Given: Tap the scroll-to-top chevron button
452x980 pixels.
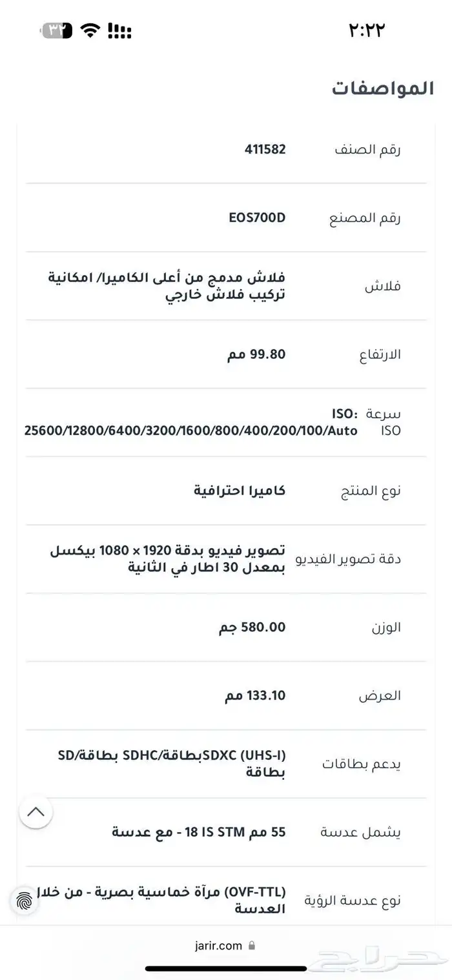Looking at the screenshot, I should click(36, 812).
